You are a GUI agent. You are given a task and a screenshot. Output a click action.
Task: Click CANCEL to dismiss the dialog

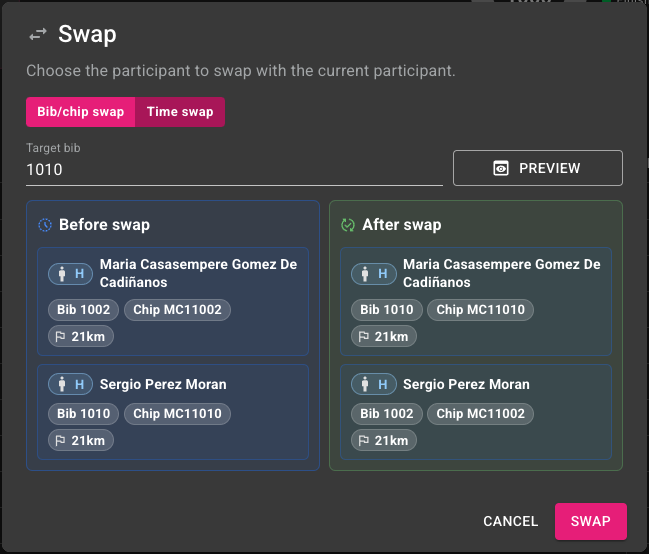[x=511, y=521]
